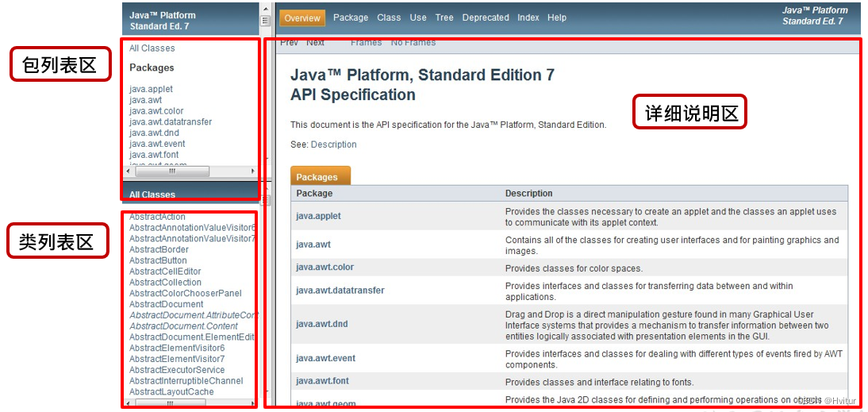Open AbstractElementVisitor6 class
Viewport: 868px width, 412px height.
coord(177,348)
